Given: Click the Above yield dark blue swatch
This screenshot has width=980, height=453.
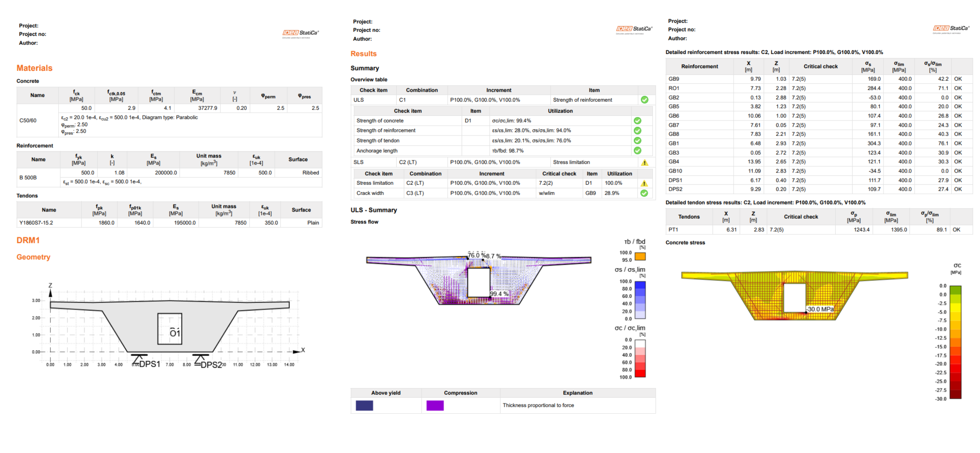Looking at the screenshot, I should 364,405.
